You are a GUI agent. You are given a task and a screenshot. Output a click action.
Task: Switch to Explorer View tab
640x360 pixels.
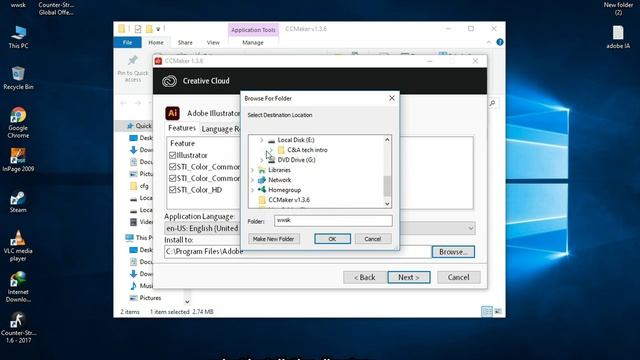coord(213,42)
